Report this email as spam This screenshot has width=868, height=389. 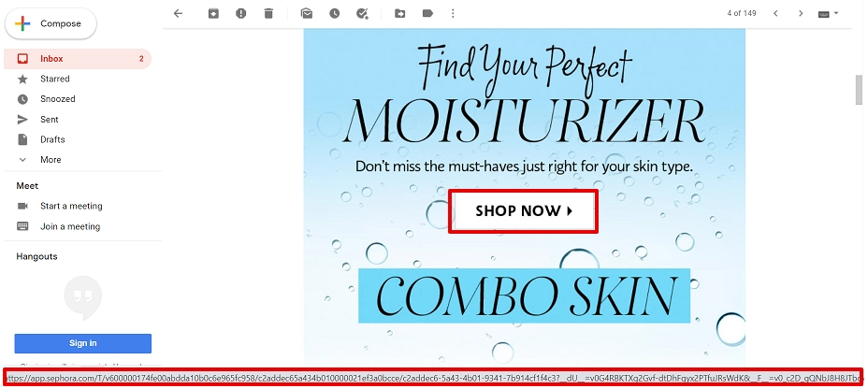pos(240,13)
